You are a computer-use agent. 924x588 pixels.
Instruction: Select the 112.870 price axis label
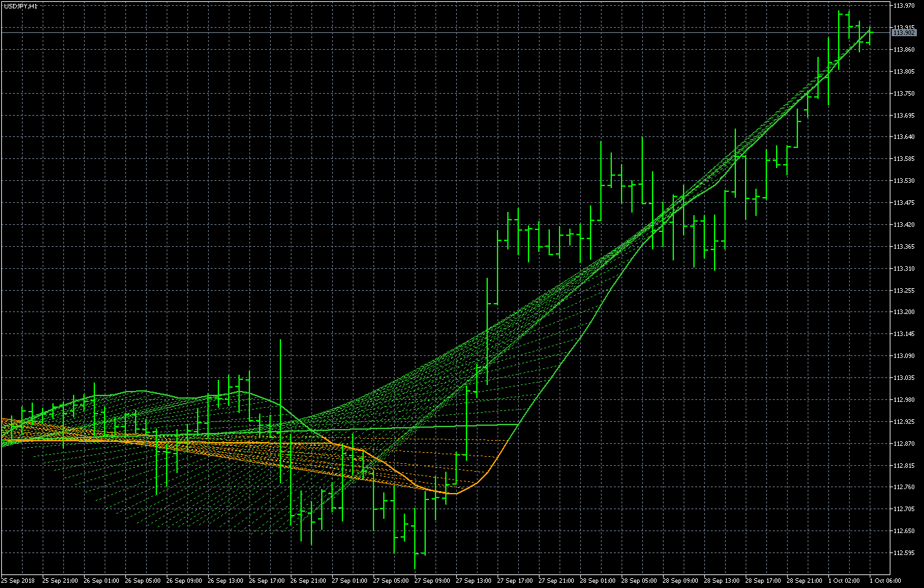coord(905,444)
